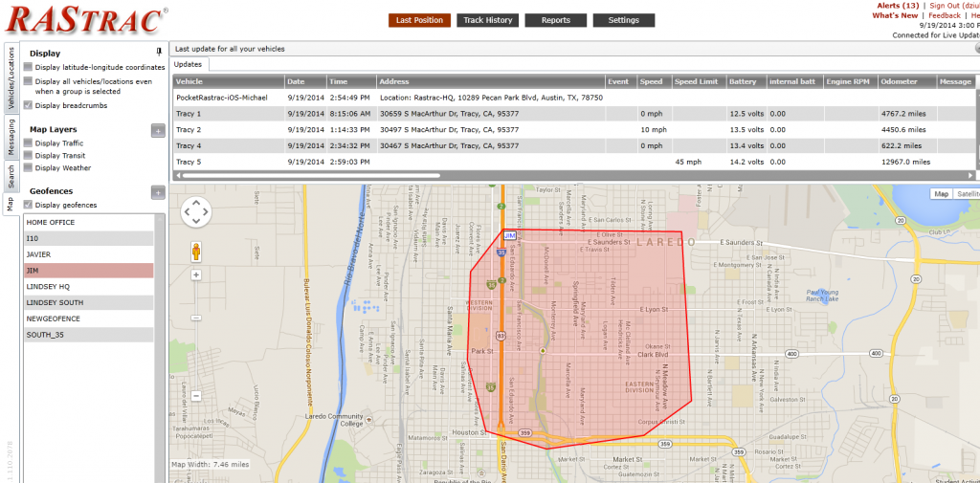Zoom in with the map plus button
980x483 pixels.
[x=196, y=275]
